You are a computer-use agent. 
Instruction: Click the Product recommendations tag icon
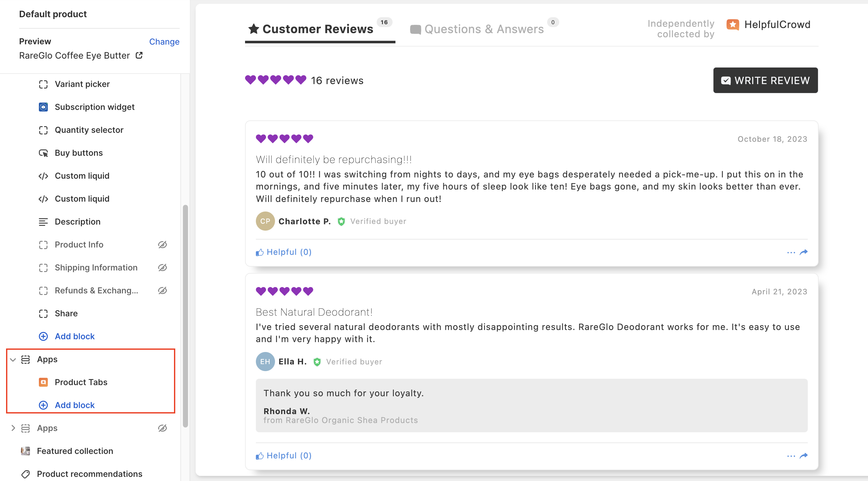(25, 474)
